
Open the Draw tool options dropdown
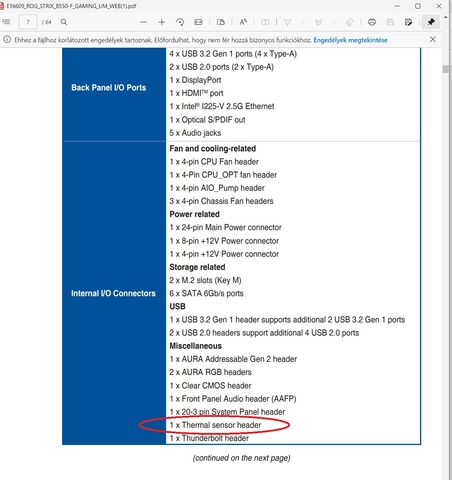coord(303,22)
